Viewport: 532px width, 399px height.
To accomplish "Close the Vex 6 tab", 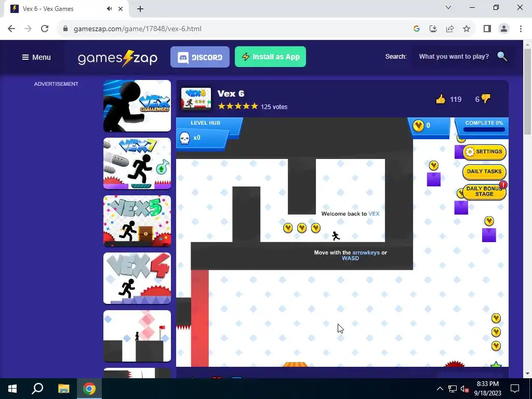I will click(121, 9).
